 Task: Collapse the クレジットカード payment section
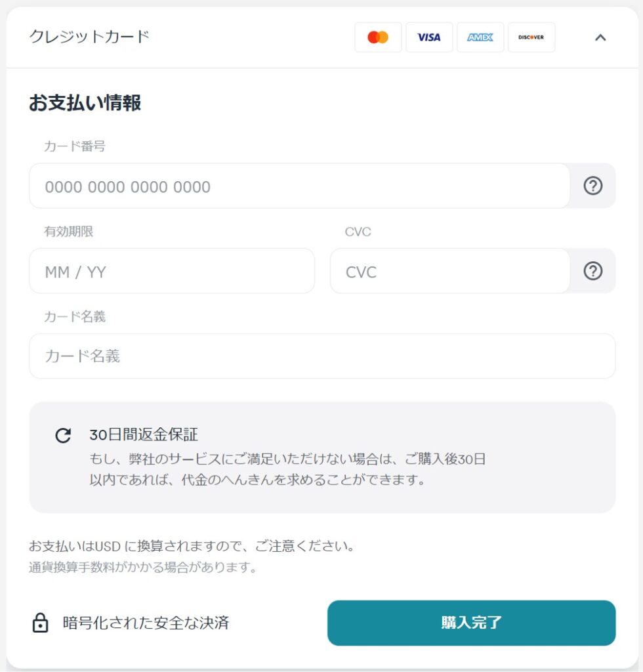(600, 37)
